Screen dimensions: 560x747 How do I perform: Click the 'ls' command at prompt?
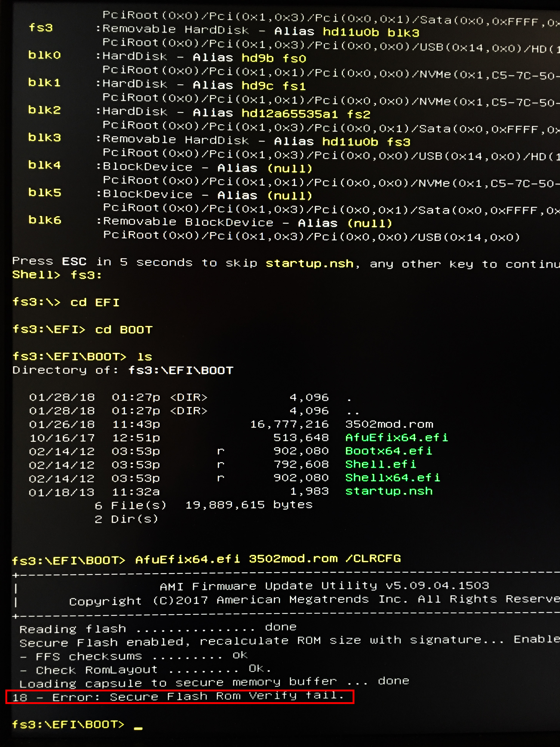coord(144,357)
